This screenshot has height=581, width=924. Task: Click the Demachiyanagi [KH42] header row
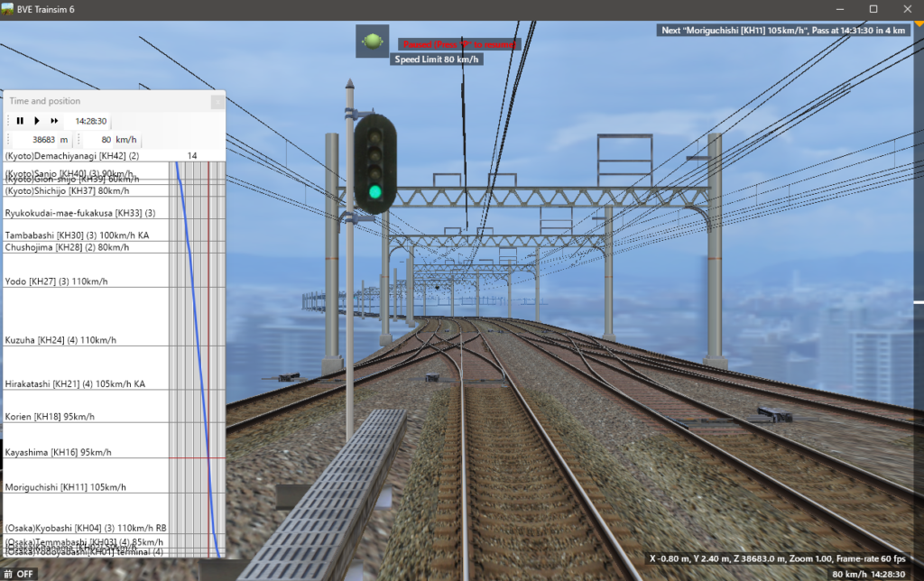72,156
